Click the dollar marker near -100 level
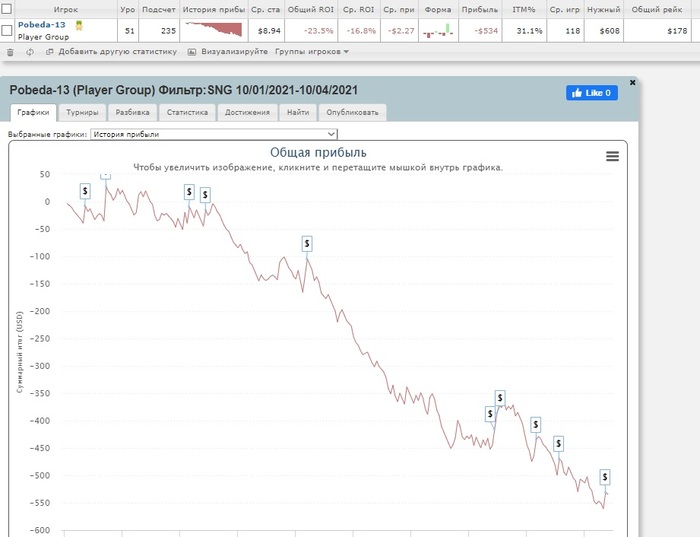 coord(307,244)
